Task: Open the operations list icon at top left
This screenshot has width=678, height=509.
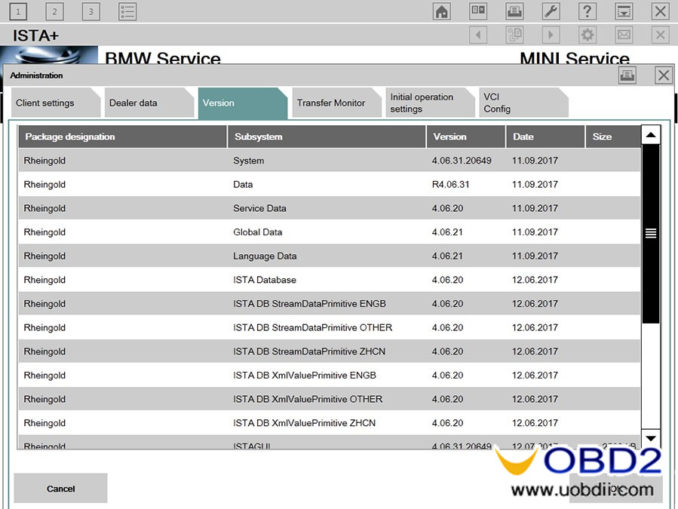Action: point(127,12)
